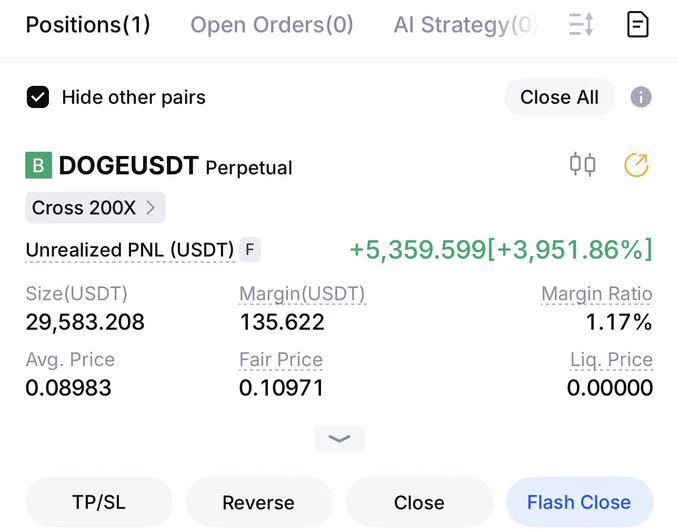
Task: Open the order history document icon
Action: pos(638,25)
